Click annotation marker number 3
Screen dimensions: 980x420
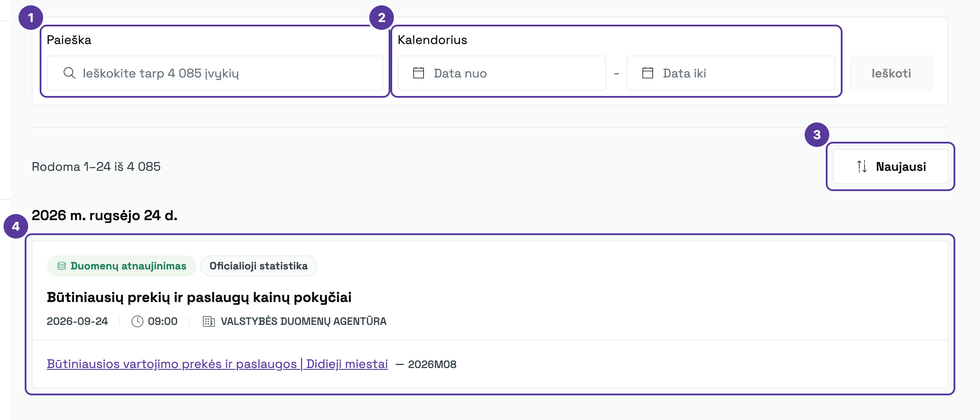[817, 135]
